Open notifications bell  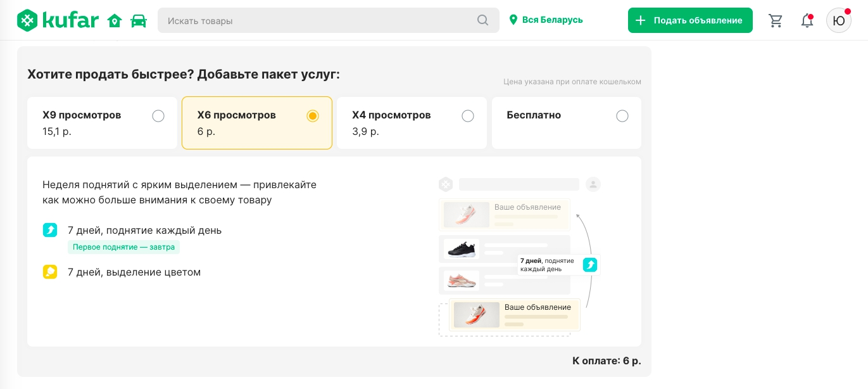(x=807, y=20)
